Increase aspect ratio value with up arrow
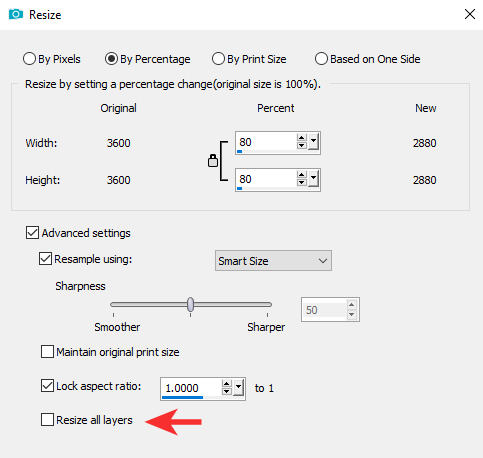483x458 pixels. (226, 384)
